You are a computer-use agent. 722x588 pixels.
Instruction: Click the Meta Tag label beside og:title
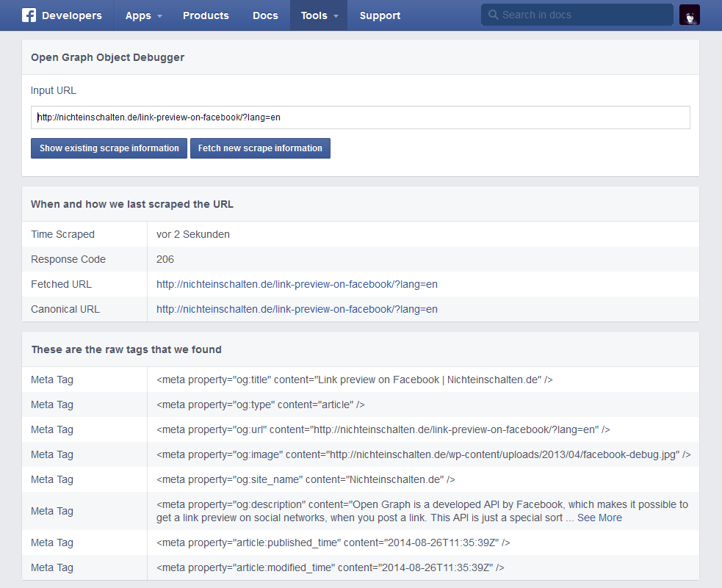coord(52,380)
